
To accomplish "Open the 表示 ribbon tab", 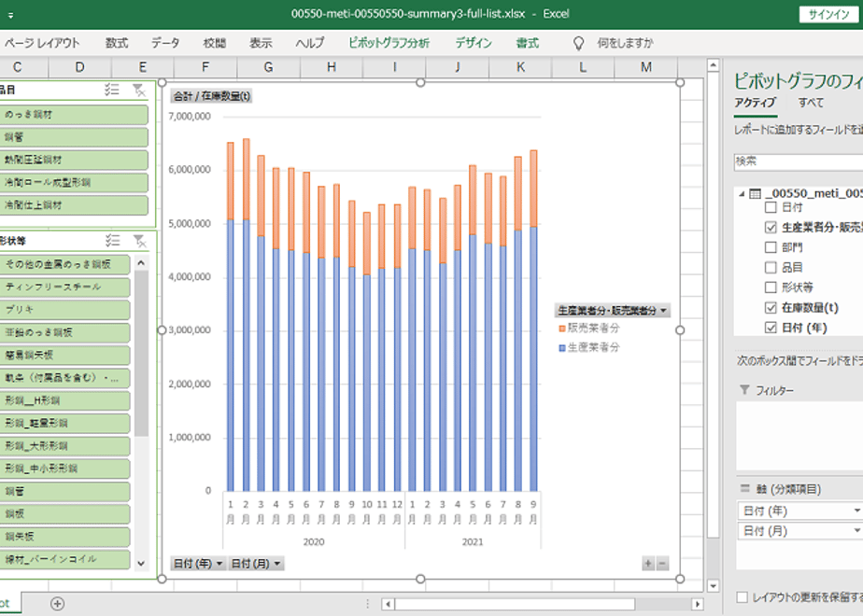I will pyautogui.click(x=261, y=43).
